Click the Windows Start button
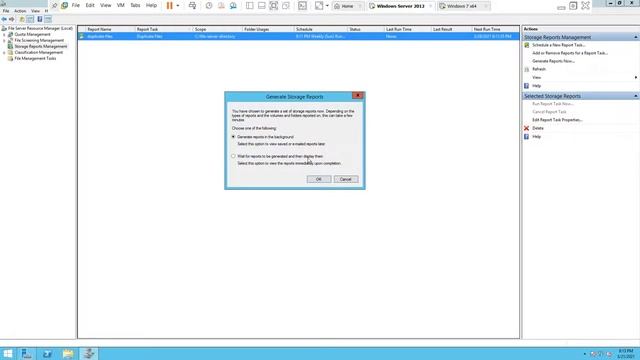The height and width of the screenshot is (360, 640). [8, 353]
